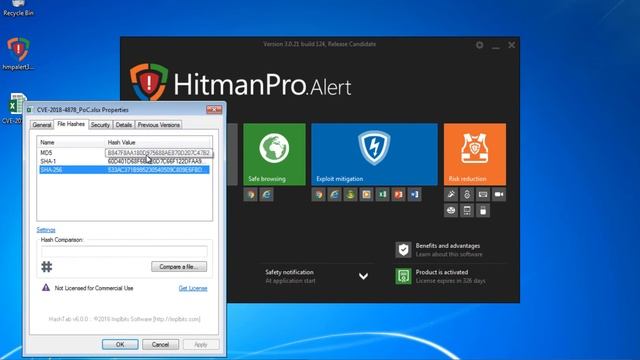
Task: Open the Safe browsing tile
Action: pyautogui.click(x=274, y=154)
